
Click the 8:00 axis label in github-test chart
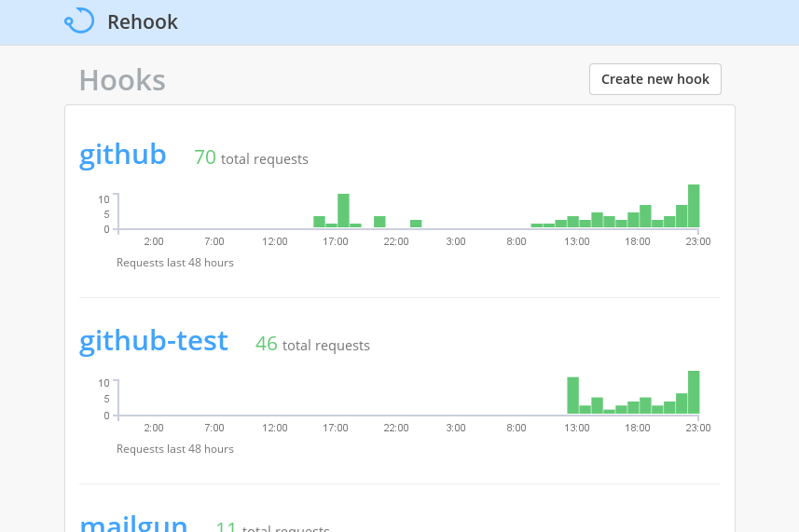click(x=517, y=428)
